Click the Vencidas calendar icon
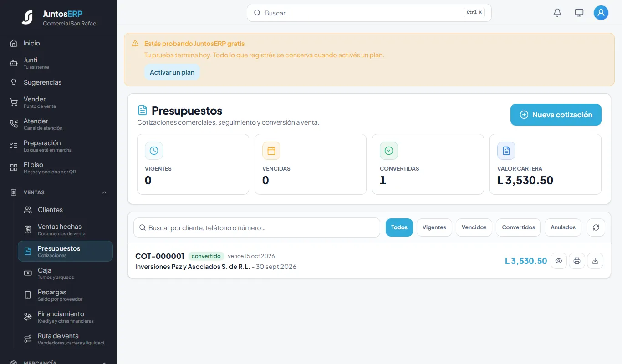622x364 pixels. pos(271,151)
